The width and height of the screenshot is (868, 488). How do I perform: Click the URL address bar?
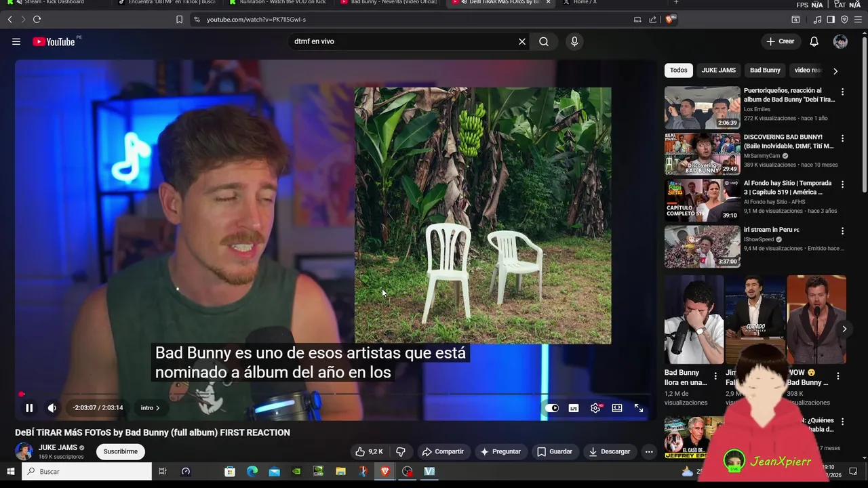point(407,20)
